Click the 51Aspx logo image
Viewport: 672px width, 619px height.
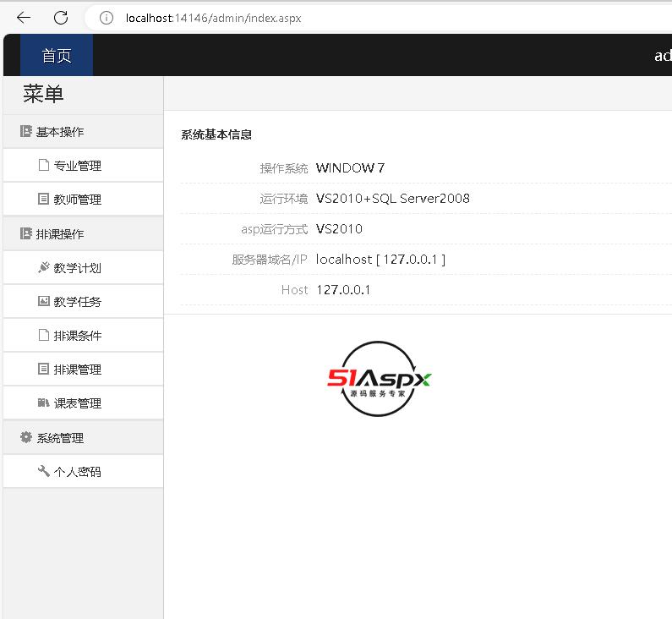(379, 379)
